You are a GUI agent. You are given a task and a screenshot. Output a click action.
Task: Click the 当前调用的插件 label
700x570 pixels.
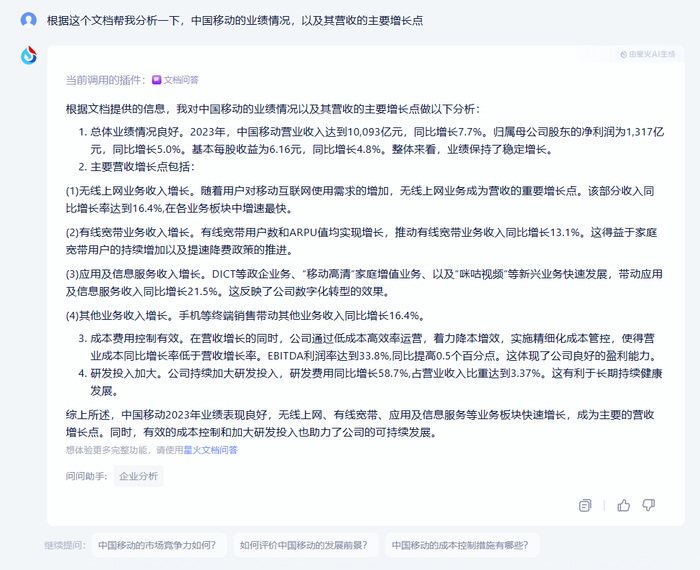105,80
